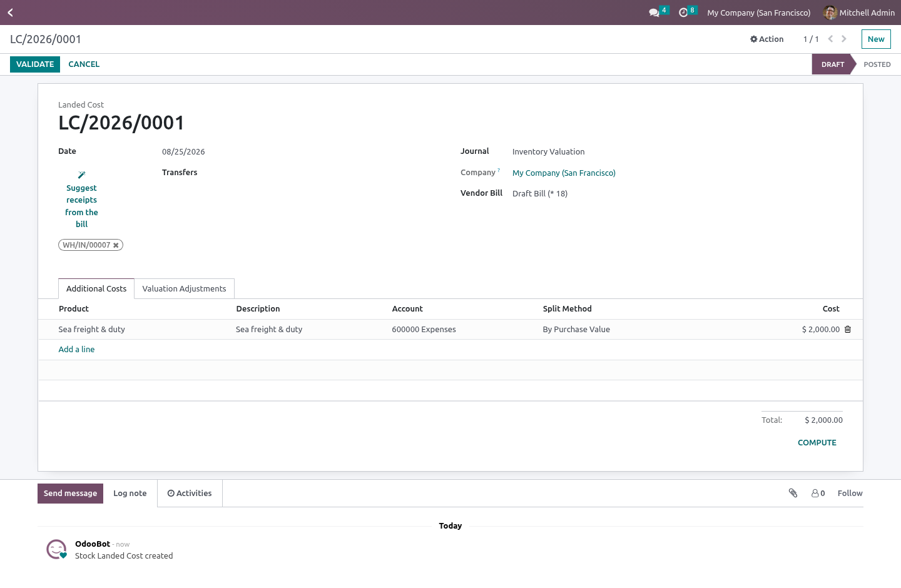Click Suggest receipts from the bill
This screenshot has width=901, height=588.
pyautogui.click(x=81, y=200)
